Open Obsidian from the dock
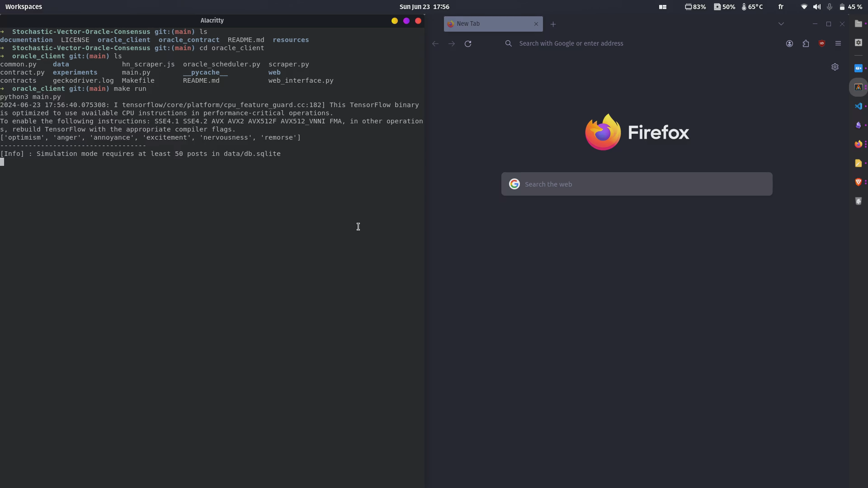Image resolution: width=868 pixels, height=488 pixels. tap(858, 125)
